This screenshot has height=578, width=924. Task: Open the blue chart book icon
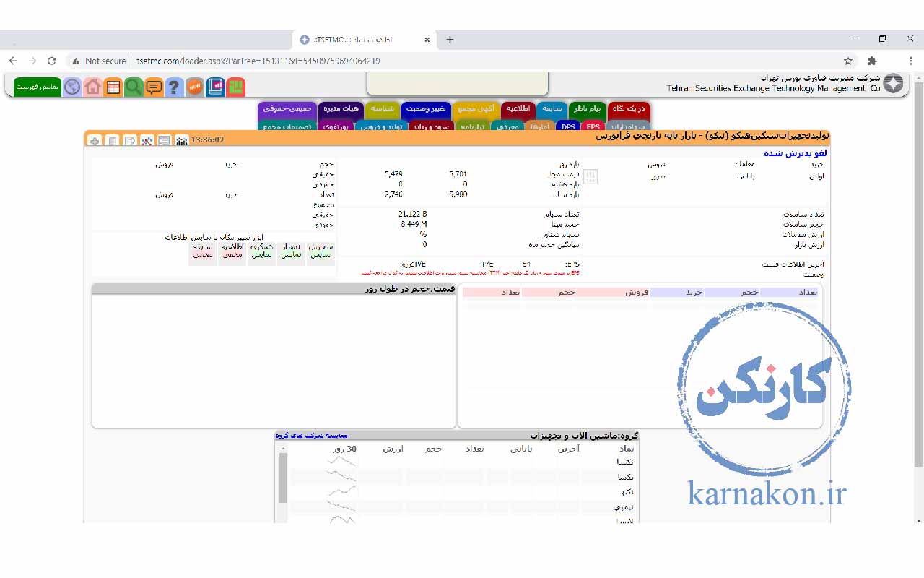pyautogui.click(x=215, y=87)
